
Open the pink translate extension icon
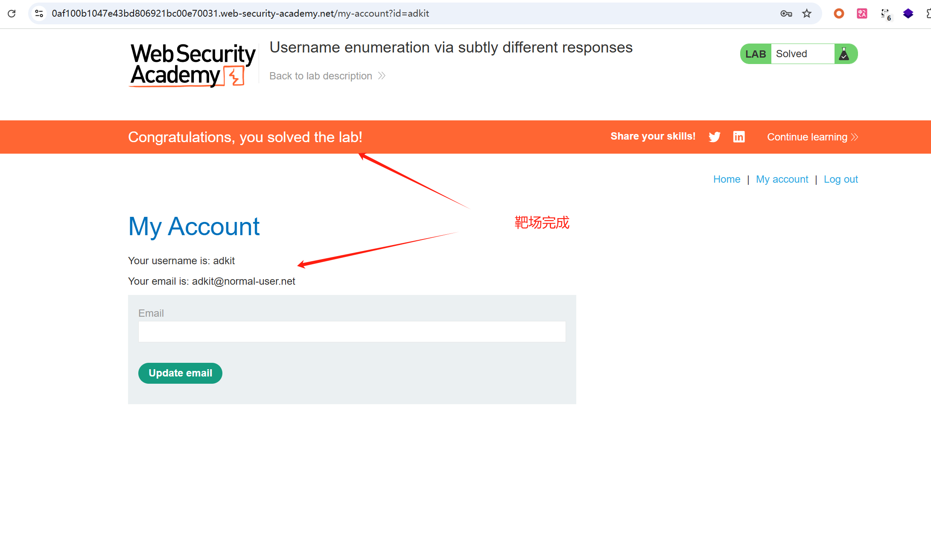(862, 14)
